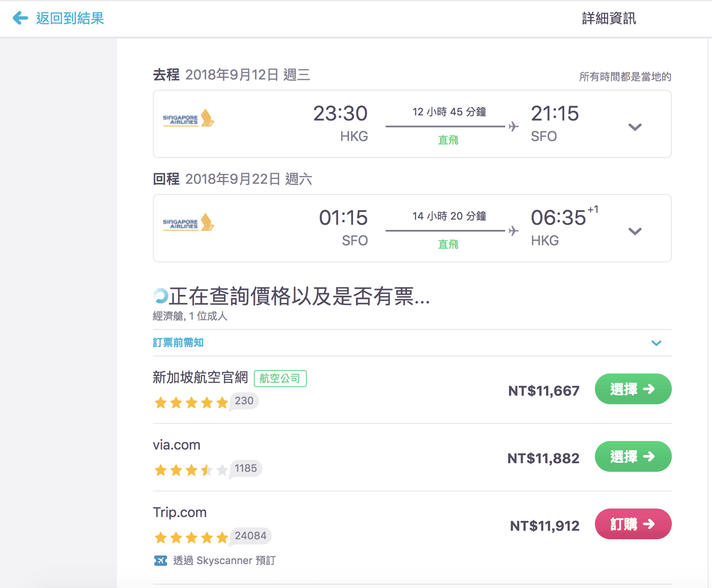Viewport: 712px width, 588px height.
Task: Click outbound 直飛 label
Action: pyautogui.click(x=448, y=140)
